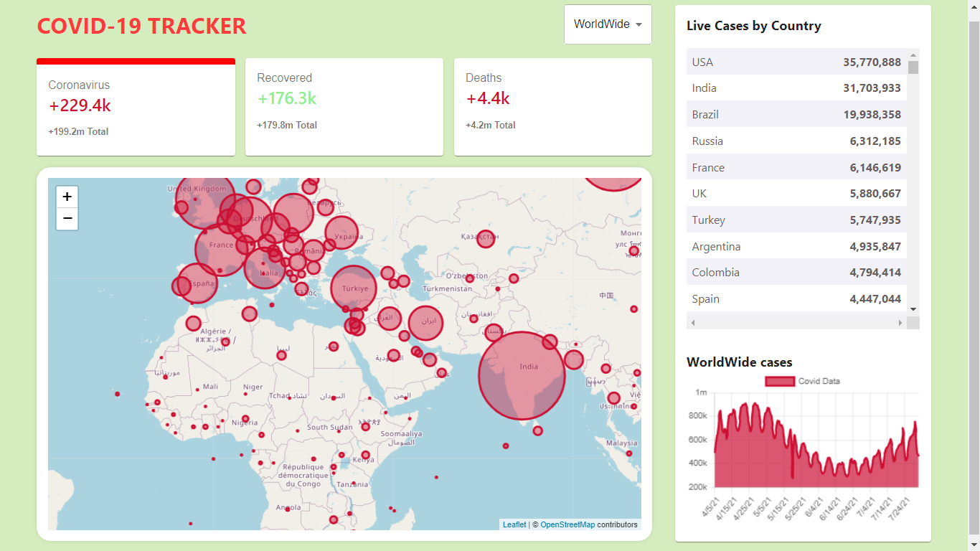This screenshot has height=551, width=980.
Task: Click the Brazil row in country table
Action: point(796,114)
